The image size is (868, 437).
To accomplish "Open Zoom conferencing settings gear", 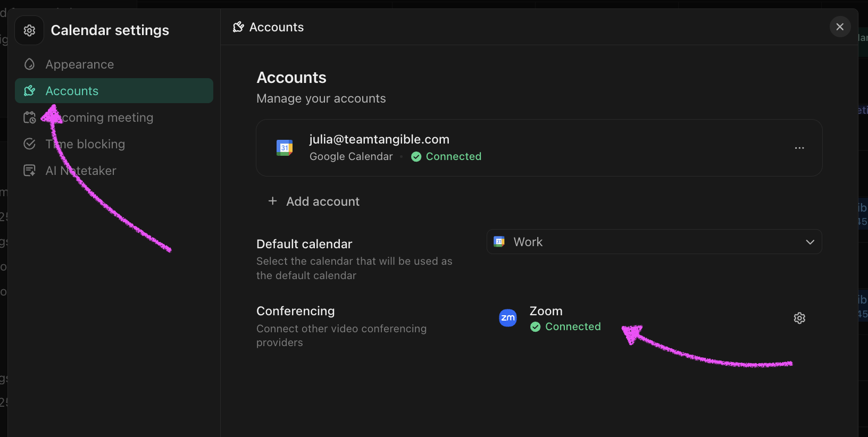I will pos(799,318).
